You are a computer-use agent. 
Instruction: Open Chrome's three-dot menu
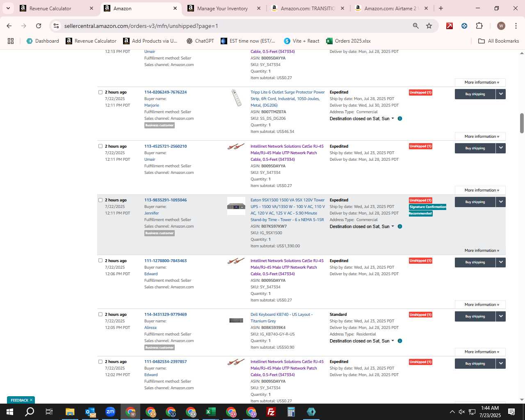coord(516,26)
